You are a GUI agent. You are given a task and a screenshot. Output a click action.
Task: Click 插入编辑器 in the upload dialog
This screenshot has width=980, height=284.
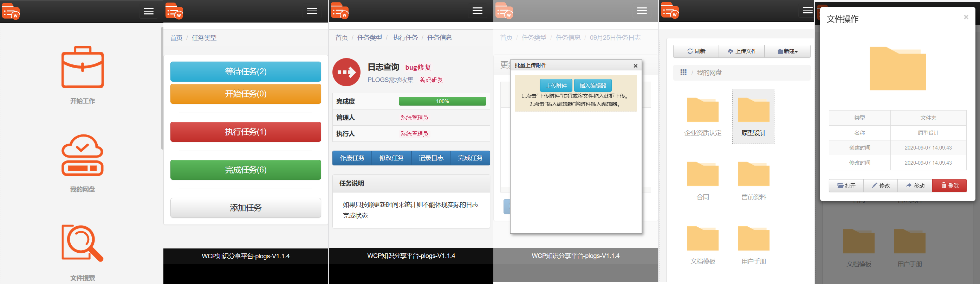(x=593, y=86)
